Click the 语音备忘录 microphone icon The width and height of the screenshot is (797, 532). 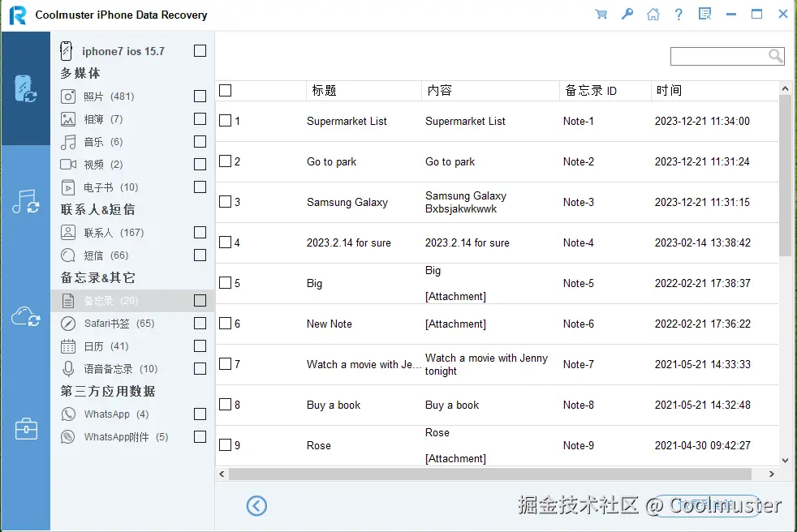point(68,369)
